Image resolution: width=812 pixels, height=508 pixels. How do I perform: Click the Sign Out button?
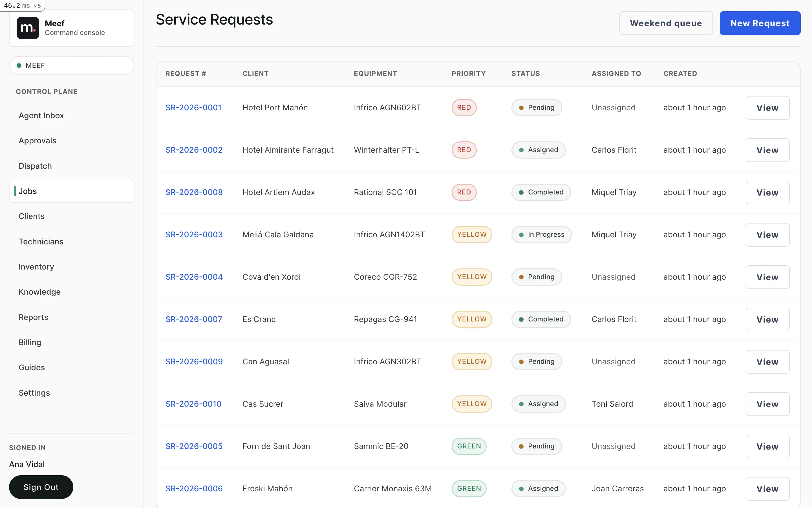[x=41, y=487]
